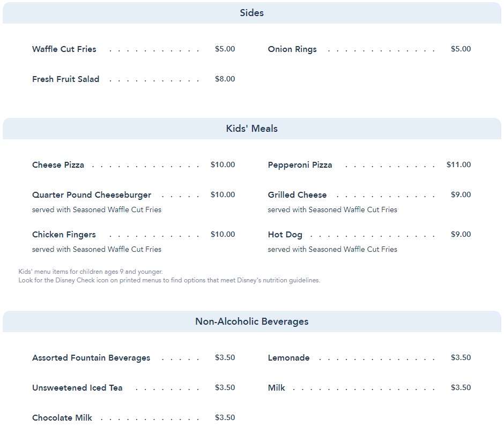504x434 pixels.
Task: Select the Milk beverage item
Action: (277, 388)
